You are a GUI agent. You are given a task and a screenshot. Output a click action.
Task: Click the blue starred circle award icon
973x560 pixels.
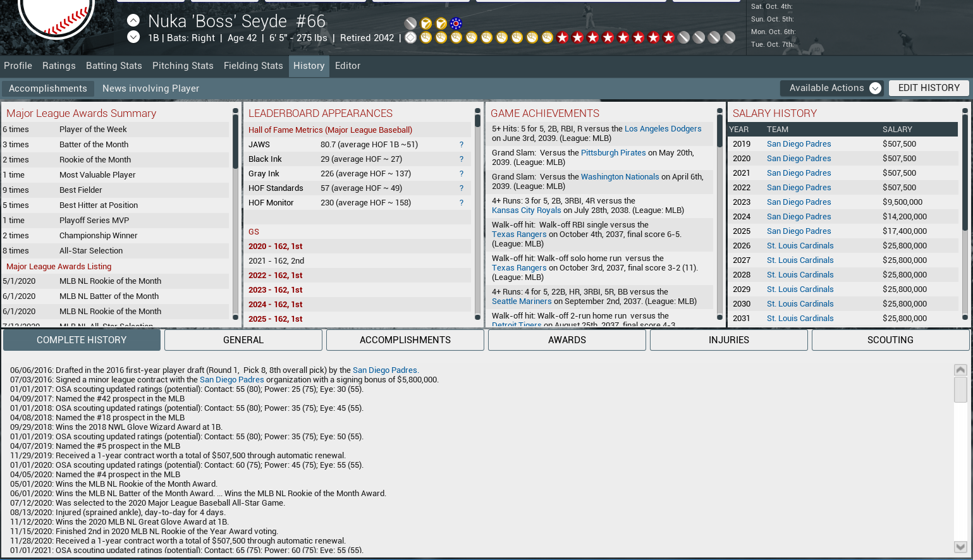coord(456,24)
